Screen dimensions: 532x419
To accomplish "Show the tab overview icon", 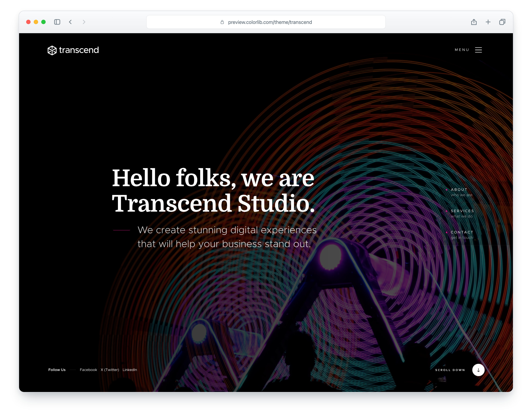I will pos(502,22).
